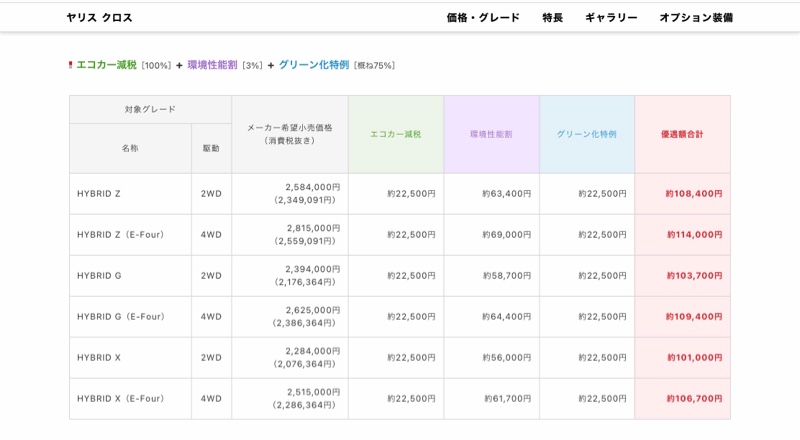Screen dimensions: 800x440
Task: Go to the 特長 section
Action: [x=552, y=17]
